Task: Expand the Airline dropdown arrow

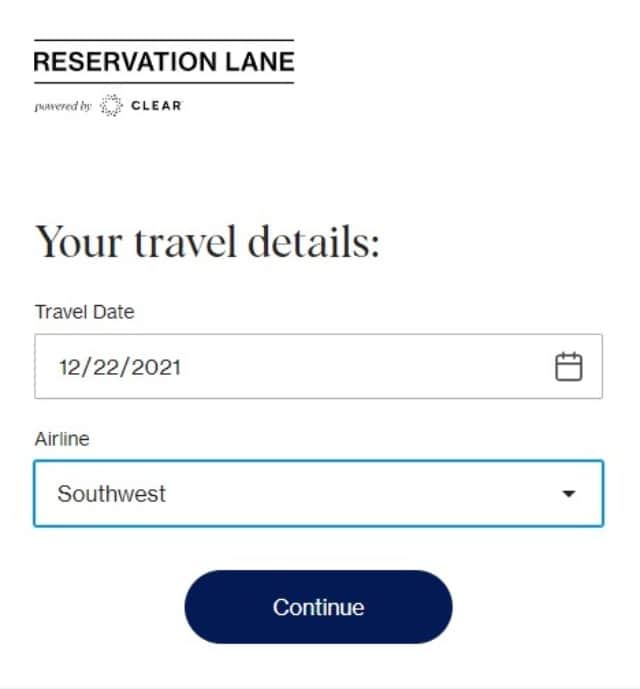Action: coord(569,493)
